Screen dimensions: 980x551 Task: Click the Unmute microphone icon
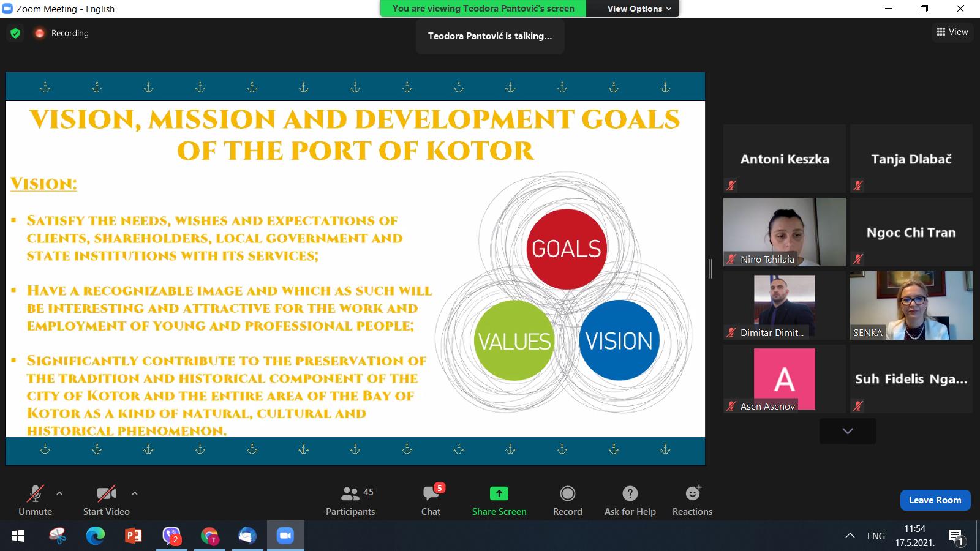36,493
